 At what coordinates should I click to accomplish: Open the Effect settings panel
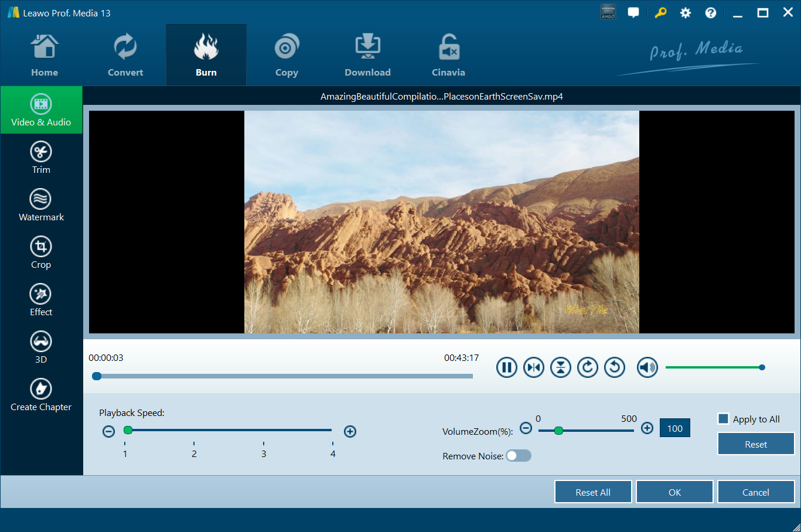[x=41, y=299]
